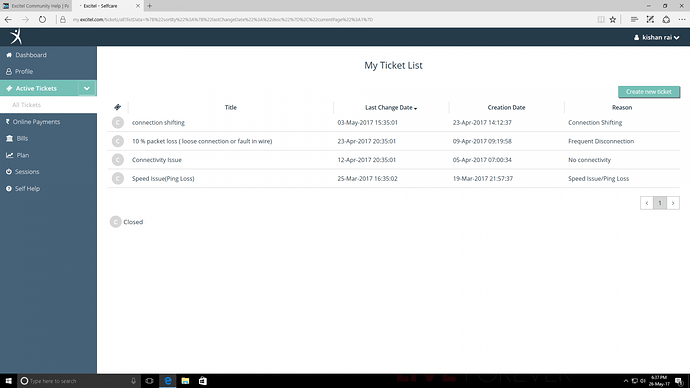The image size is (690, 388).
Task: Open the Edge Hub icon
Action: 634,19
